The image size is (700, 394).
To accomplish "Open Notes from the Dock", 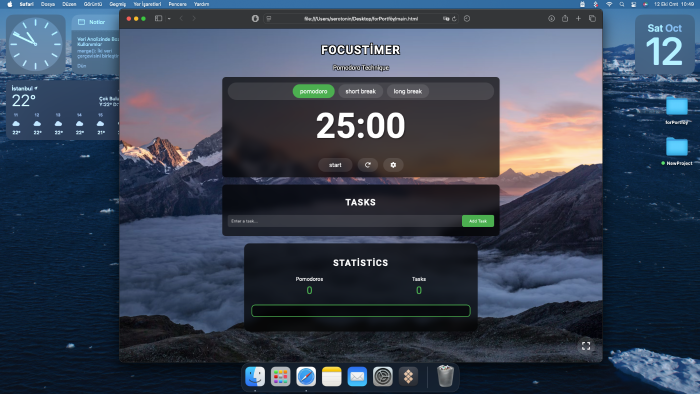I will point(331,377).
